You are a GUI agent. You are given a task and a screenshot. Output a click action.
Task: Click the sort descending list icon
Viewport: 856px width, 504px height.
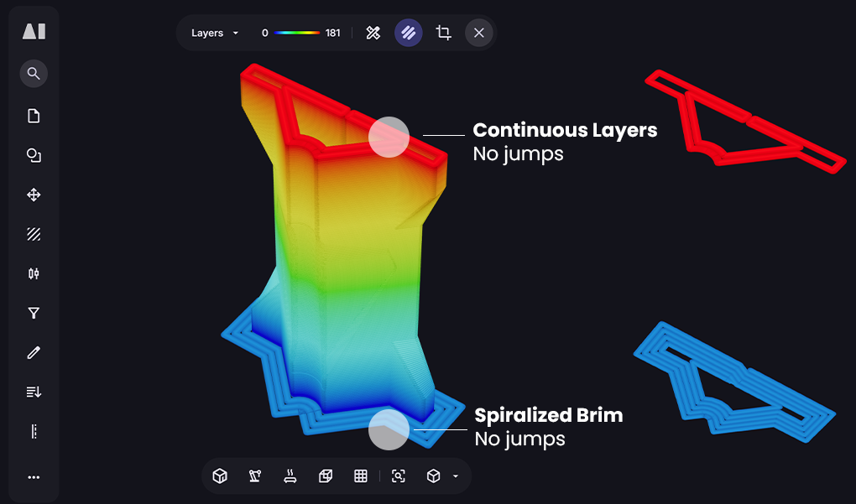pyautogui.click(x=34, y=392)
